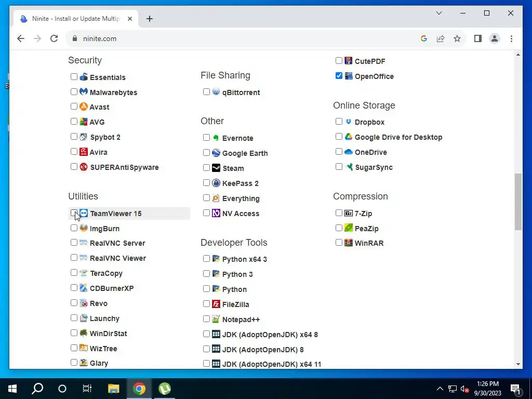
Task: Tick the Spybot 2 checkbox
Action: 74,137
